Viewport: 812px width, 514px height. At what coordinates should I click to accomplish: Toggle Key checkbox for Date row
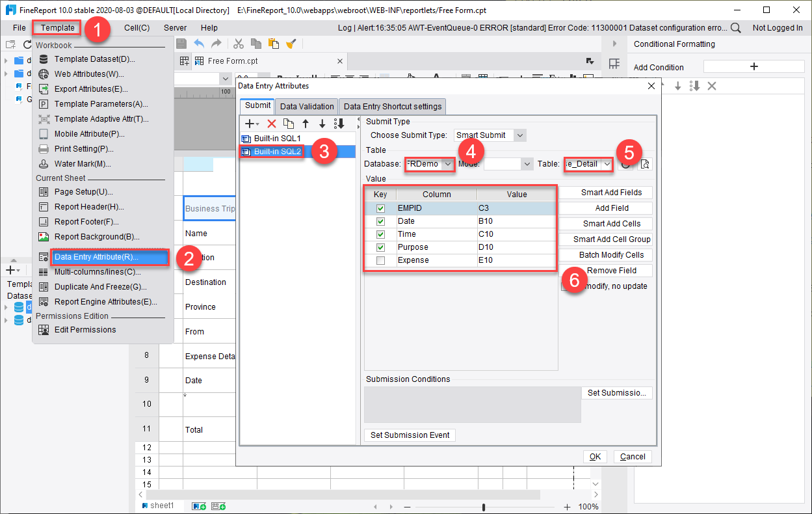(x=380, y=221)
